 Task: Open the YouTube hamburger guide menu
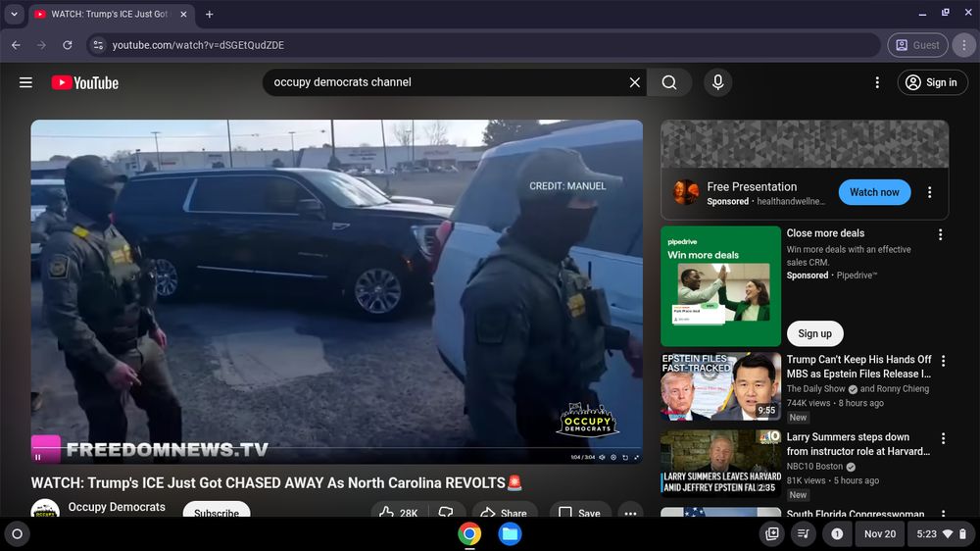tap(25, 82)
